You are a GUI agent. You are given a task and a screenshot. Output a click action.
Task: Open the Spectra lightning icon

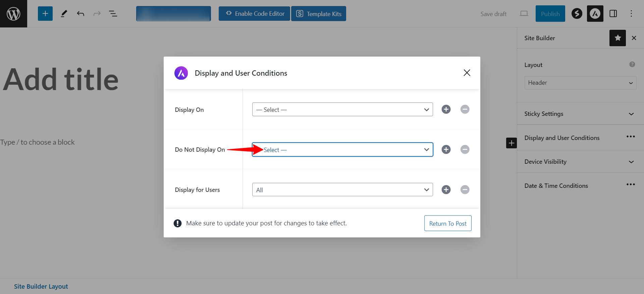click(x=577, y=14)
